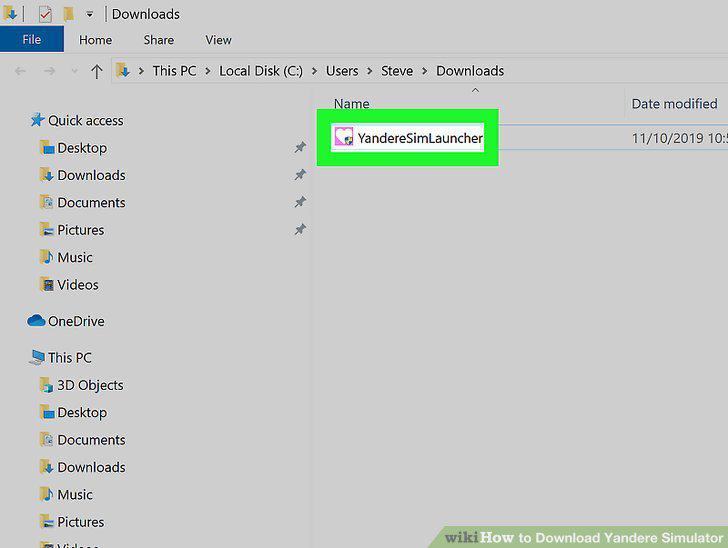
Task: Open Desktop under This PC
Action: coord(82,413)
